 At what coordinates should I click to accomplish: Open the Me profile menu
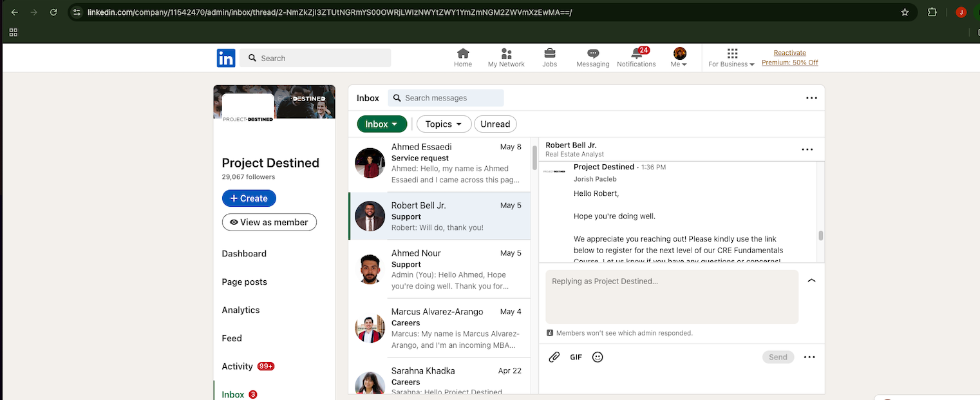679,58
